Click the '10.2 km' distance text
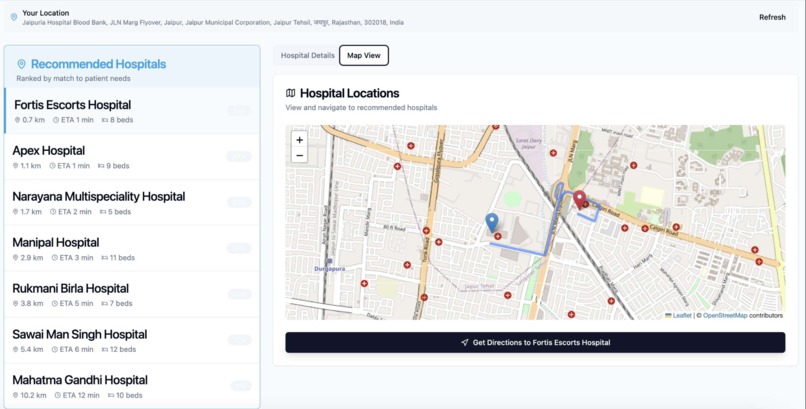This screenshot has height=409, width=806. click(x=33, y=396)
